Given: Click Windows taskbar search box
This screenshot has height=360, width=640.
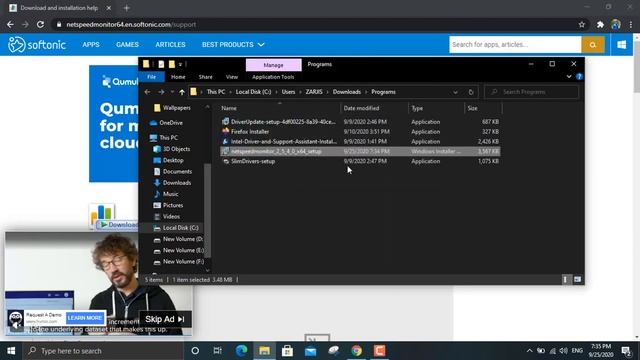Looking at the screenshot, I should click(103, 351).
